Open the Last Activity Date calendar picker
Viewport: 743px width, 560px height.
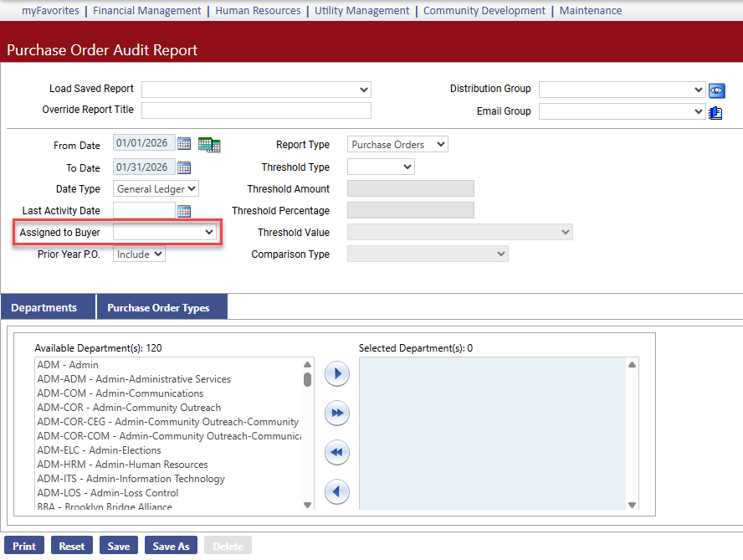pos(184,211)
